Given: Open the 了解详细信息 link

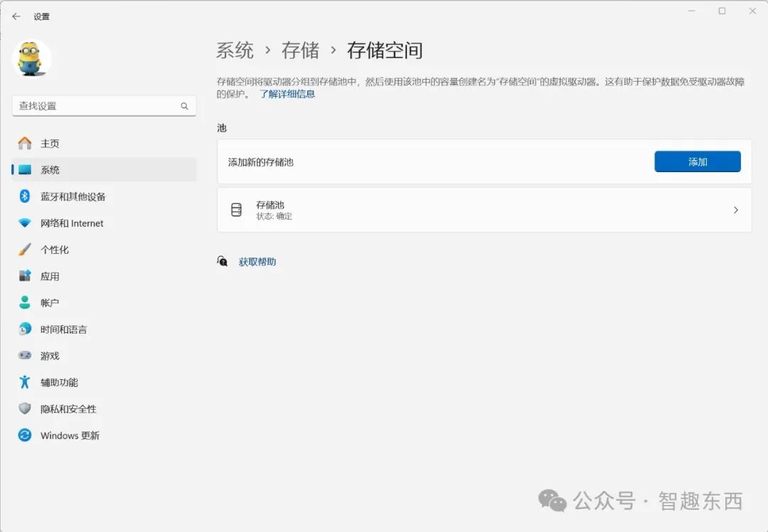Looking at the screenshot, I should coord(287,94).
